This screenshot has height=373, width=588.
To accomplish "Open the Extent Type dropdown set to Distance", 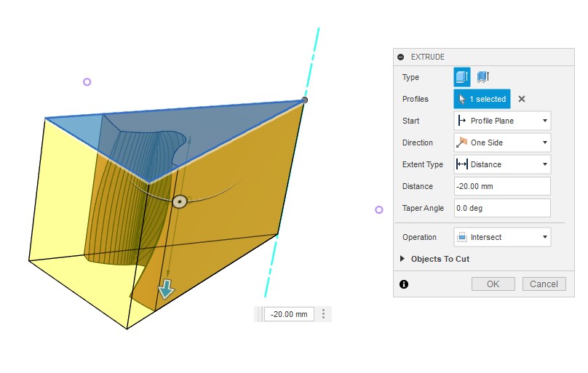I will (501, 164).
